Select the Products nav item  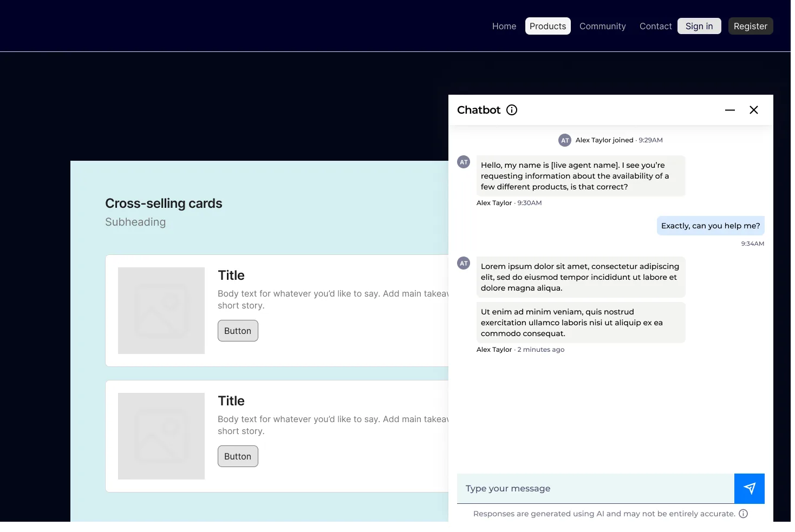[x=548, y=26]
